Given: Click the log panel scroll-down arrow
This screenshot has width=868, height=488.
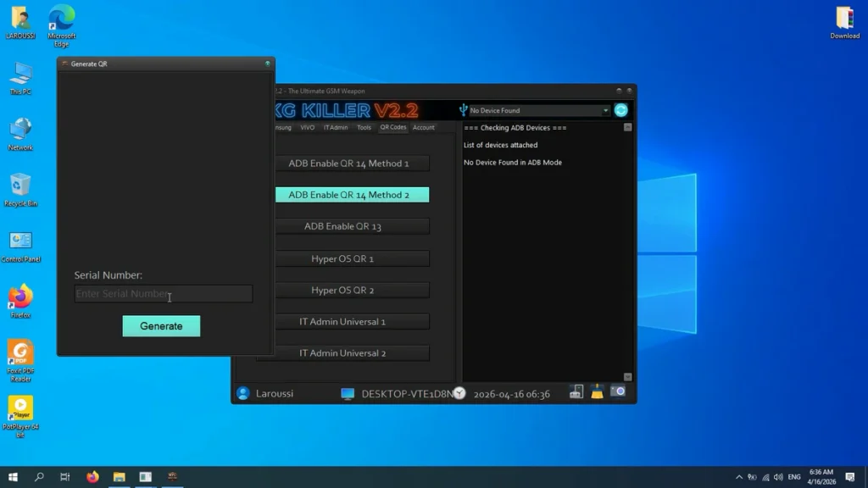Looking at the screenshot, I should [x=627, y=377].
